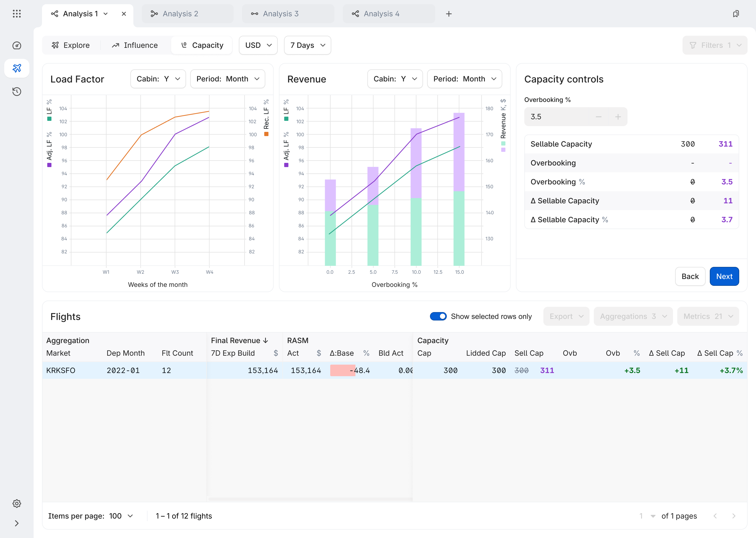Toggle Show selected rows only switch
The height and width of the screenshot is (538, 756).
pos(438,316)
